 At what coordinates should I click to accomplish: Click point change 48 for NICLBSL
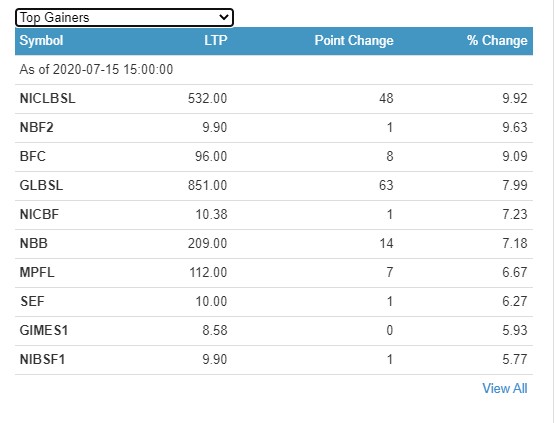(386, 98)
